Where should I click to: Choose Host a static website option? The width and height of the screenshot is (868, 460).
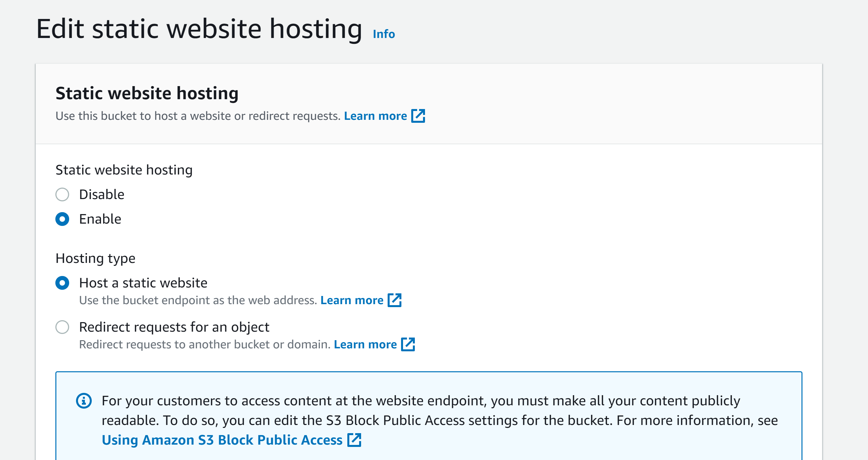point(62,283)
